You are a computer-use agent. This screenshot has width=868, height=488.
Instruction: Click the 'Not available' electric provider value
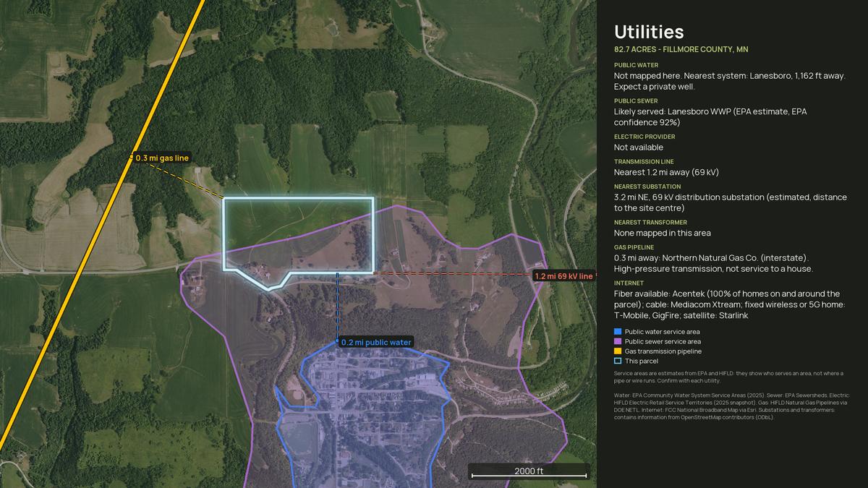point(638,147)
